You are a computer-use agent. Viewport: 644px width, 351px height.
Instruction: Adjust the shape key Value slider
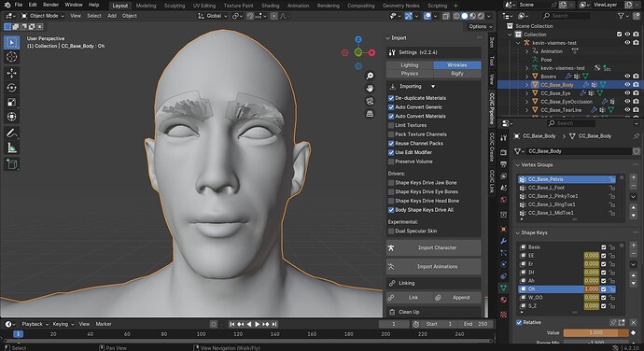(596, 332)
